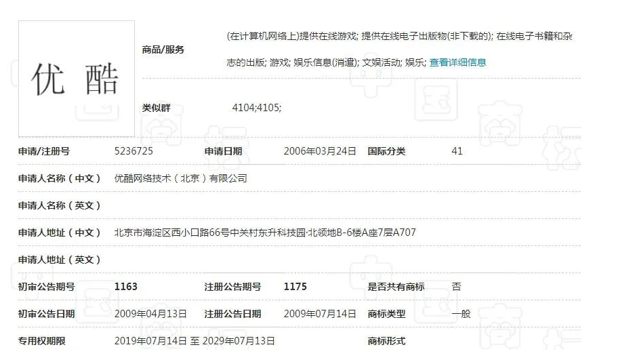Click the 国际分类 label
This screenshot has width=633, height=364.
click(386, 151)
